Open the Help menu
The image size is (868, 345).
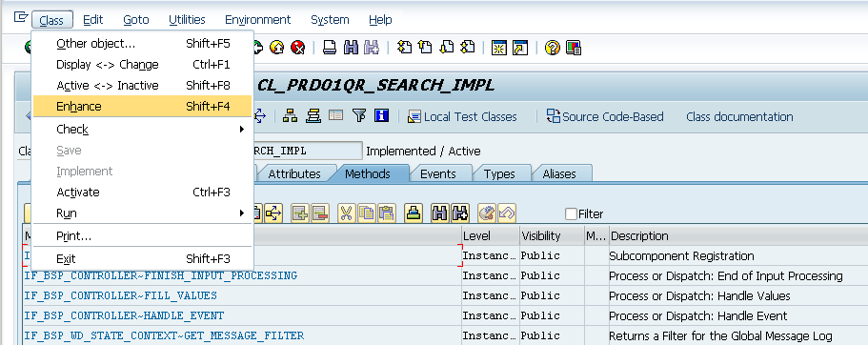(380, 20)
